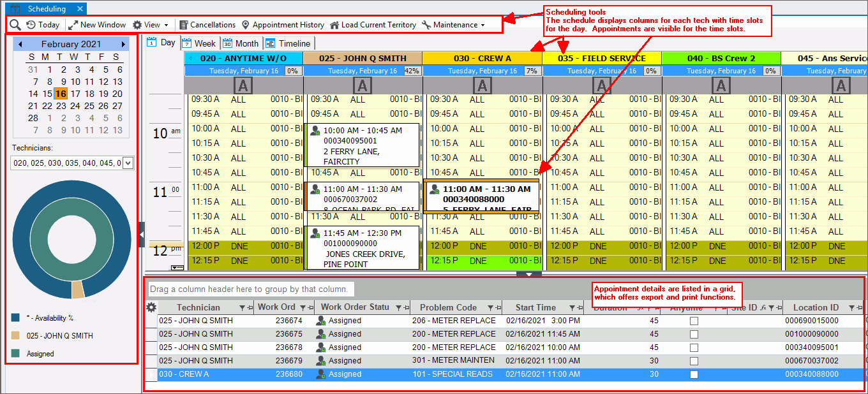Click the A icon under 030 - CREW A
868x394 pixels.
pyautogui.click(x=483, y=85)
